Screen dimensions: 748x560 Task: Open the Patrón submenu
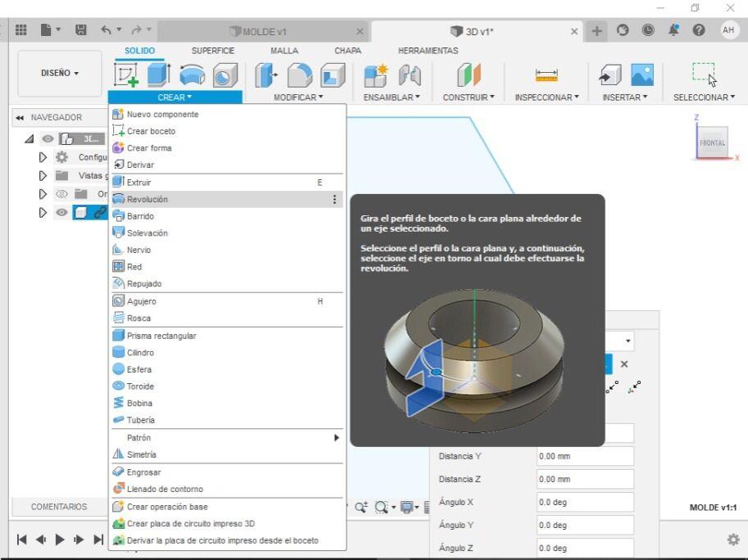(x=227, y=437)
